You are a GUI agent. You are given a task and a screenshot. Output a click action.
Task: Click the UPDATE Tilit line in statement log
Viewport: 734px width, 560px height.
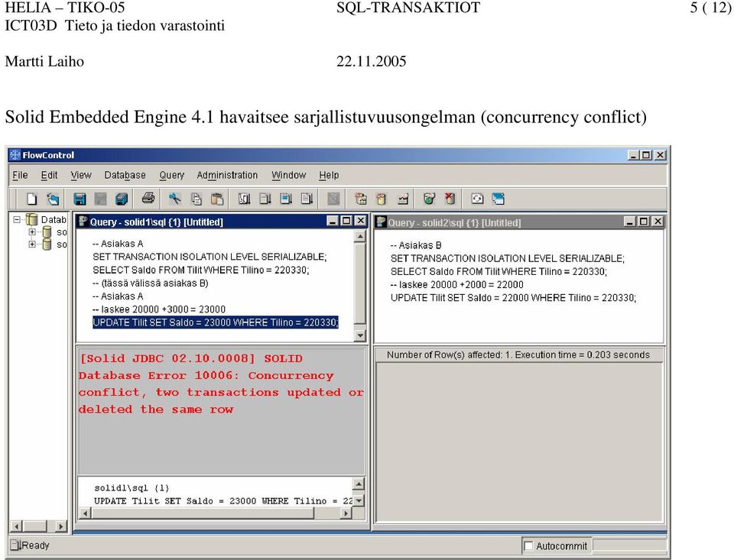[x=222, y=501]
